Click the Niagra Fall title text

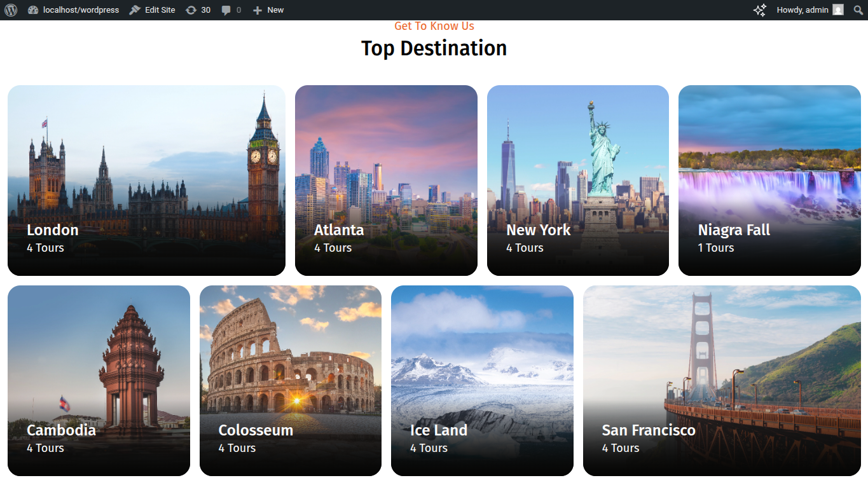pos(734,230)
